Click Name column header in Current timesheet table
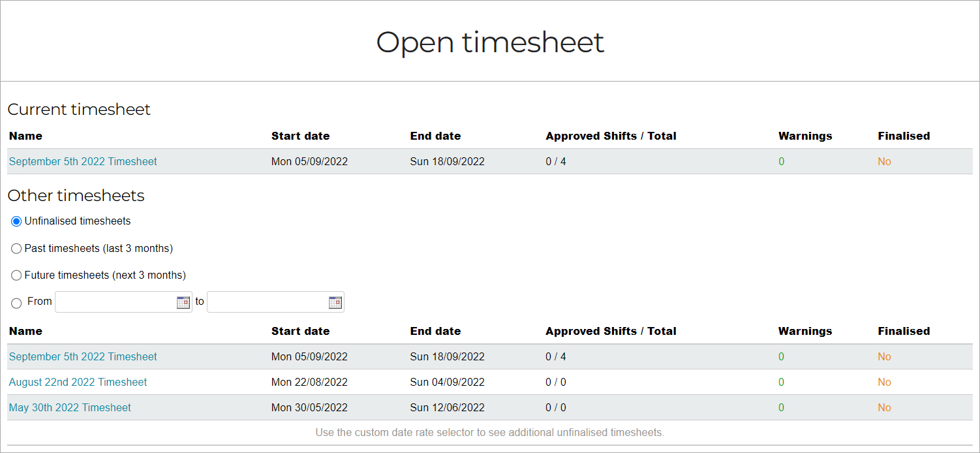Viewport: 980px width, 453px height. pos(25,136)
